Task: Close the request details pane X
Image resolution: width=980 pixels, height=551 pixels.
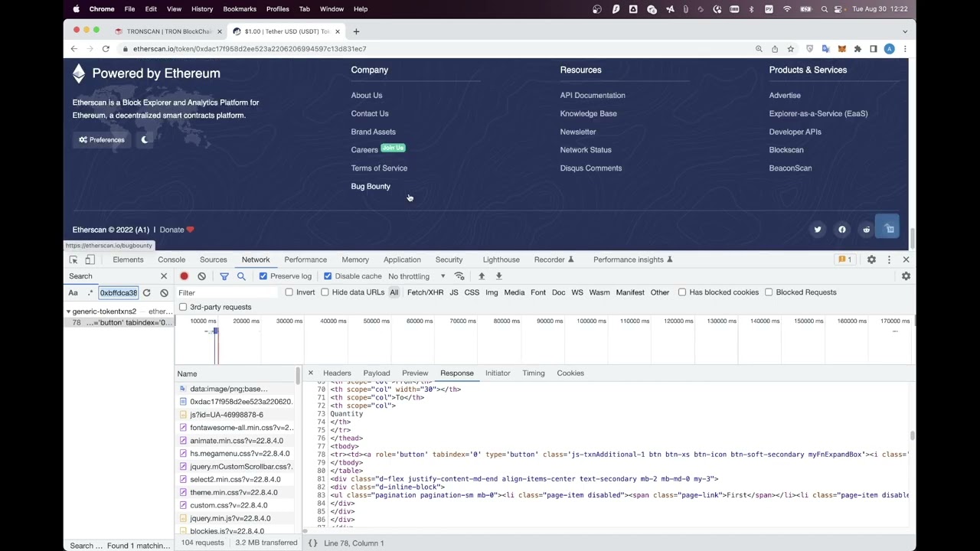Action: 311,373
